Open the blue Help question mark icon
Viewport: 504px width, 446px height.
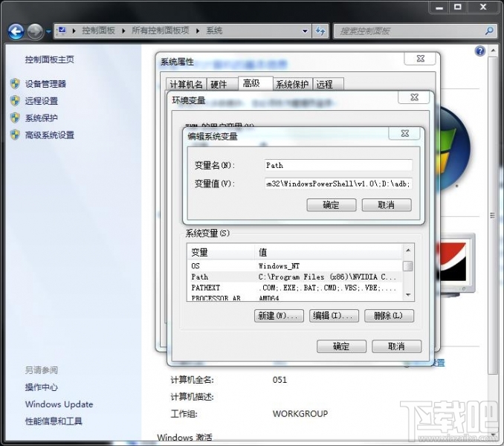click(479, 51)
